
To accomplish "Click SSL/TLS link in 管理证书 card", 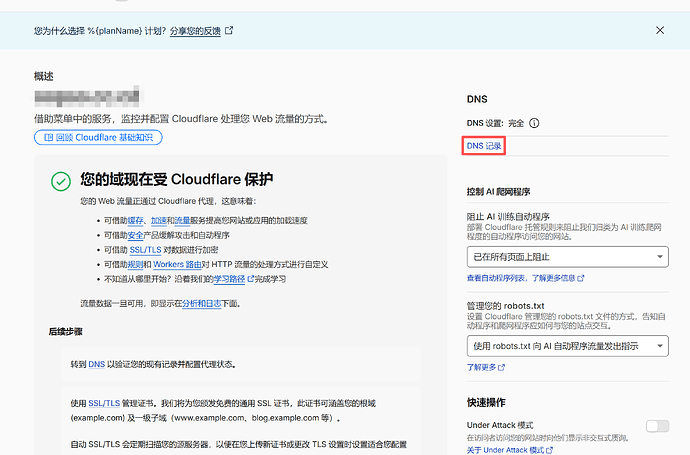I will pyautogui.click(x=104, y=404).
